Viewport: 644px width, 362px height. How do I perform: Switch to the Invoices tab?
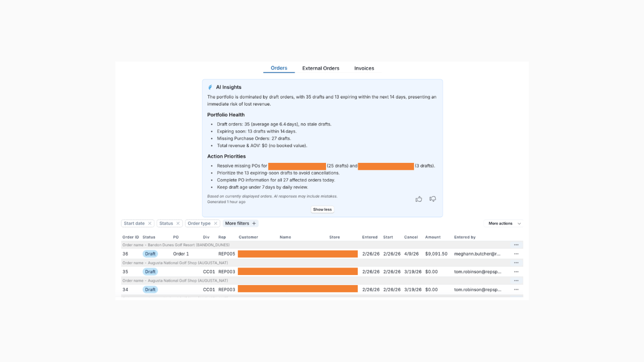(364, 68)
